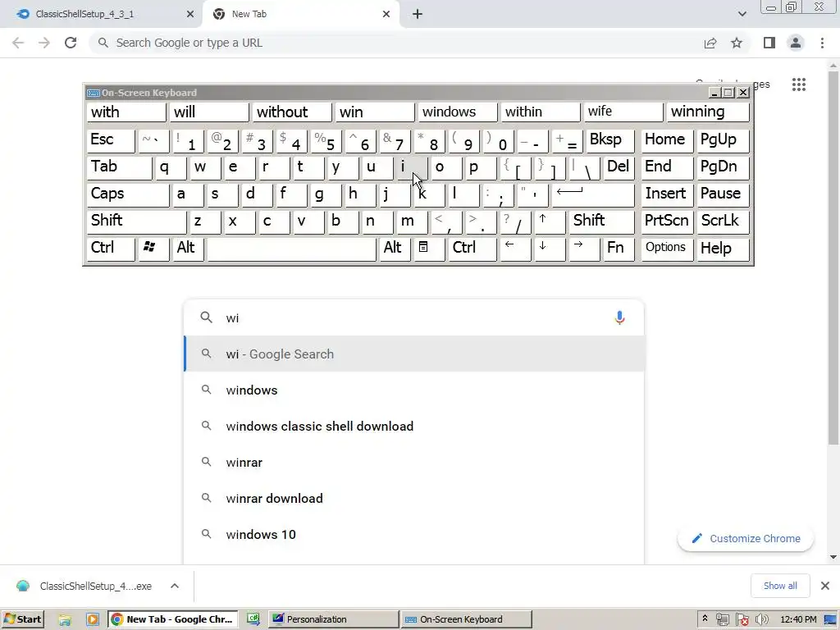Toggle the left Ctrl key

point(111,248)
